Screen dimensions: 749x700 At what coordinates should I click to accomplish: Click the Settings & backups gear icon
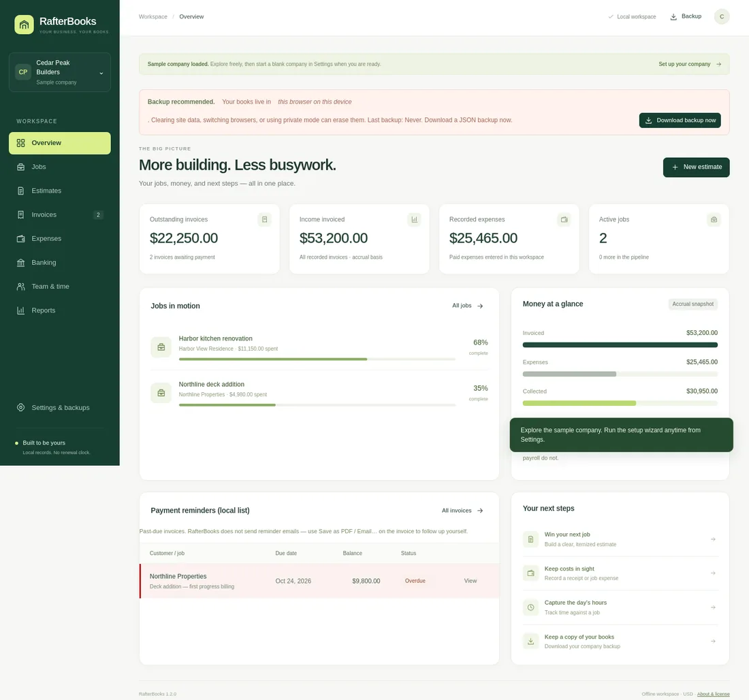tap(20, 408)
